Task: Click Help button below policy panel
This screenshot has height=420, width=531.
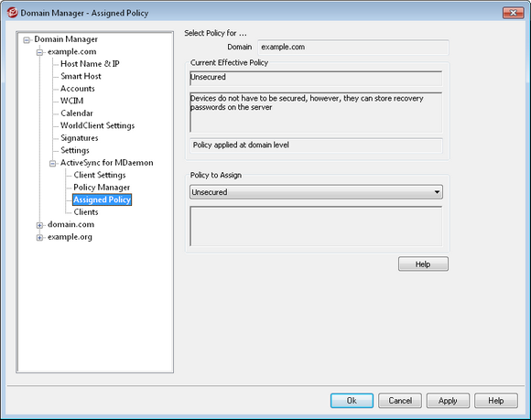Action: pyautogui.click(x=423, y=264)
